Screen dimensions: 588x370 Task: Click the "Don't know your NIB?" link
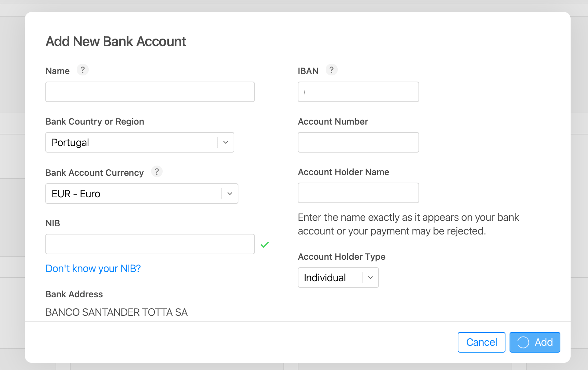tap(93, 269)
